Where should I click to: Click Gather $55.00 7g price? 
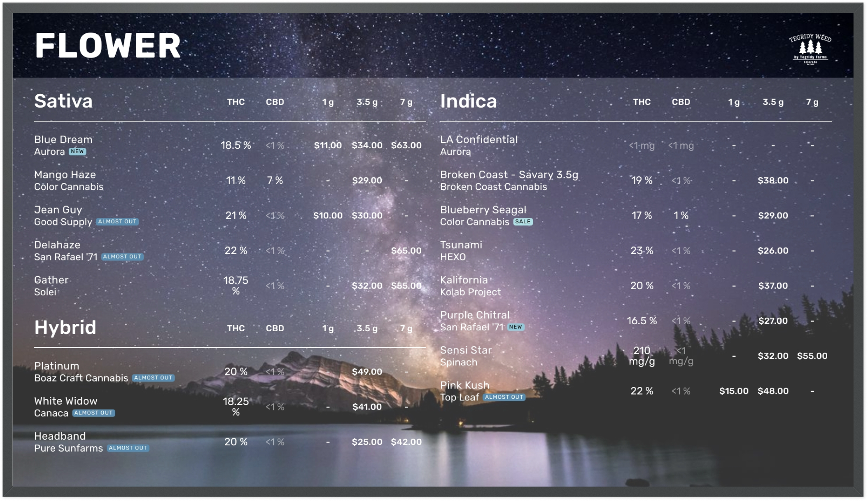(406, 286)
